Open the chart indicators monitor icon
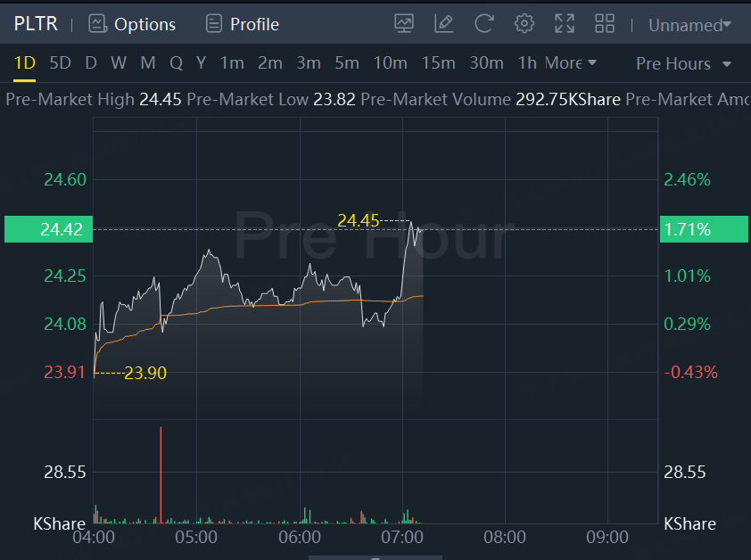 coord(404,24)
